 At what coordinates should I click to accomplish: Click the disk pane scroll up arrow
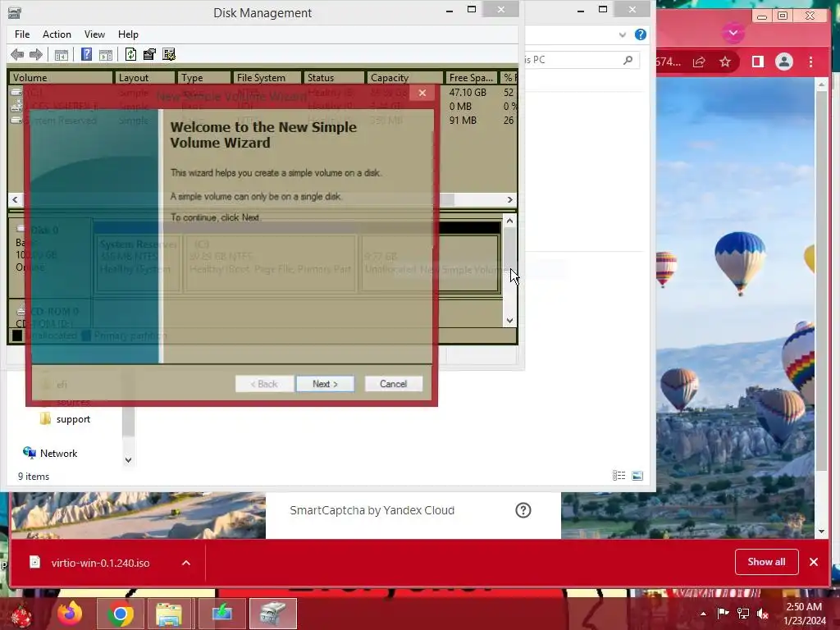click(509, 221)
